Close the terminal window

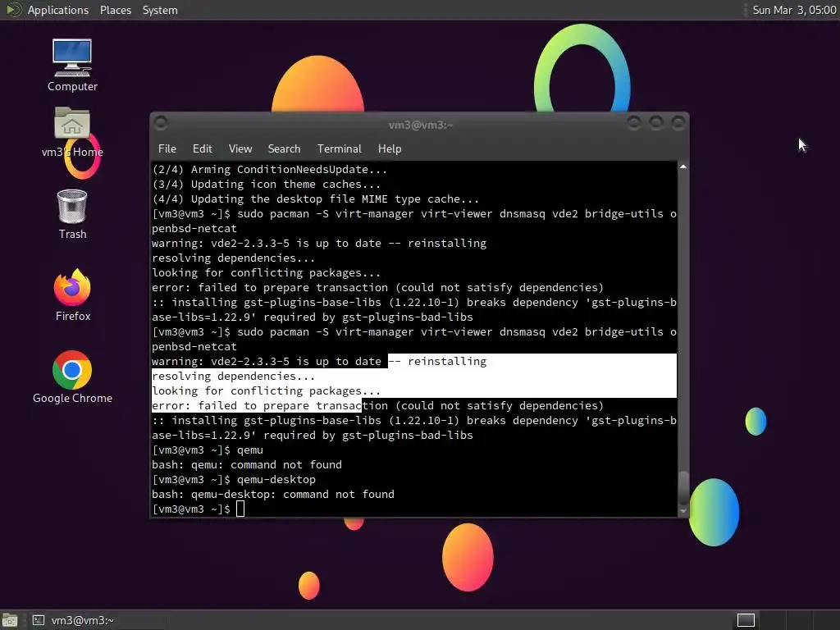tap(678, 123)
